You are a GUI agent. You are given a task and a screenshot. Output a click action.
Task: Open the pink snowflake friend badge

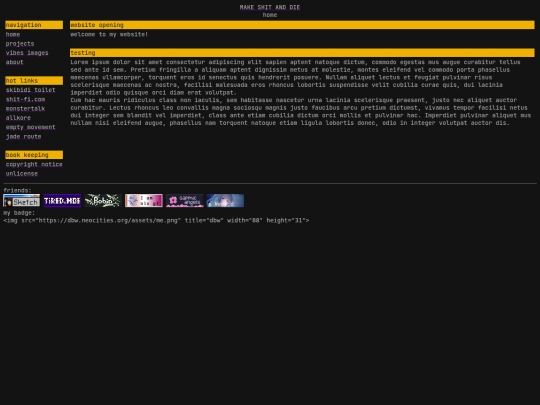(x=144, y=200)
